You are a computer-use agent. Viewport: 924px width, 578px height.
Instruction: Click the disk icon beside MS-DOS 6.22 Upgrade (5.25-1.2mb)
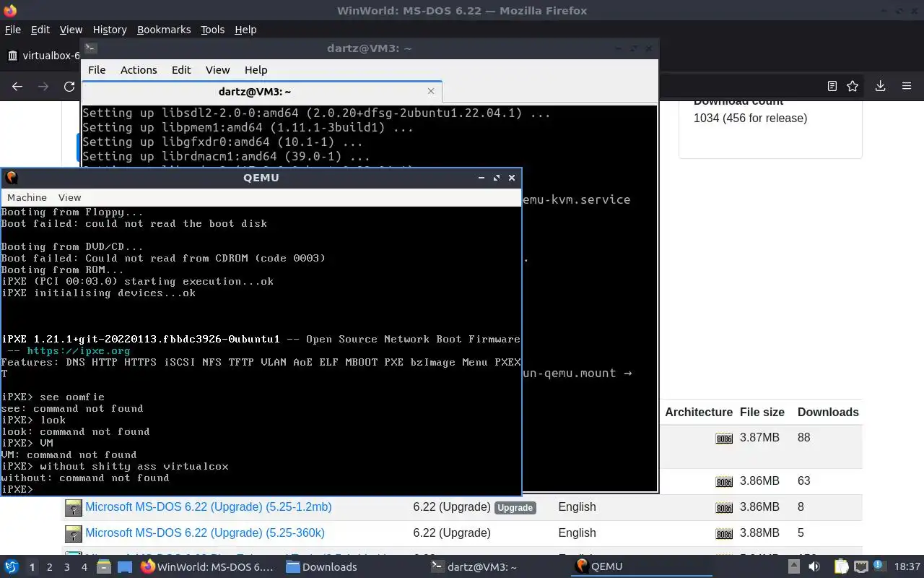[x=73, y=507]
